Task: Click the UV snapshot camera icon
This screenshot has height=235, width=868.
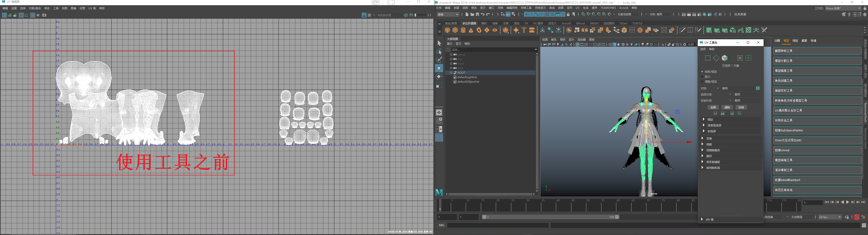Action: click(44, 15)
